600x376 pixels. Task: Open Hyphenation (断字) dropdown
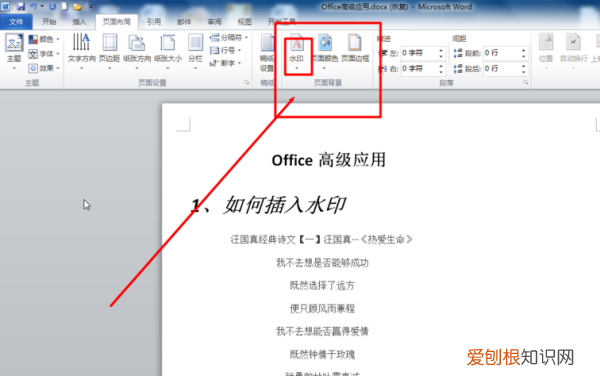click(226, 63)
